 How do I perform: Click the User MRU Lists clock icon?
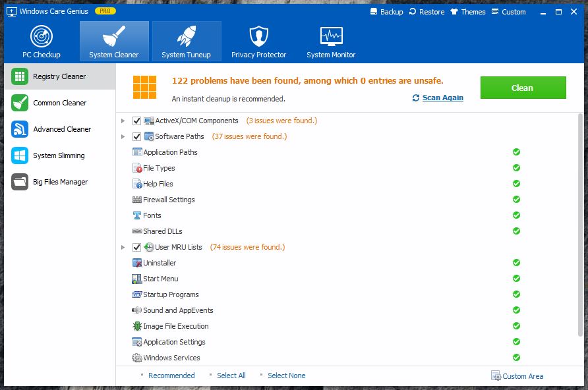tap(149, 247)
